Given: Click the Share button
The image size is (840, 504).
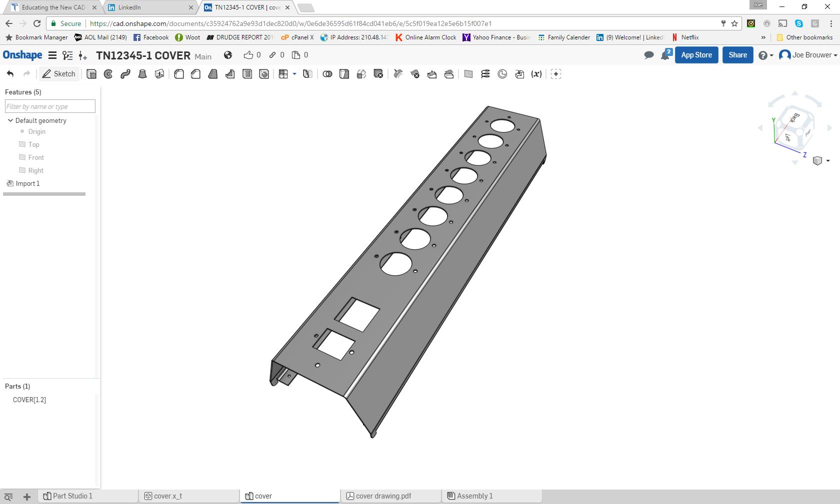Looking at the screenshot, I should pyautogui.click(x=737, y=55).
